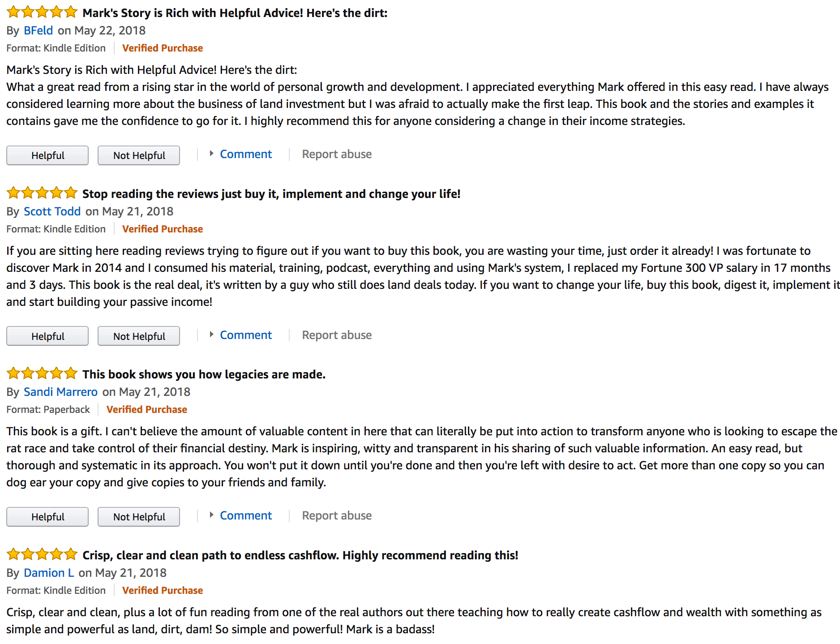Visit Sandi Marrero's profile link
Image resolution: width=840 pixels, height=644 pixels.
(60, 392)
